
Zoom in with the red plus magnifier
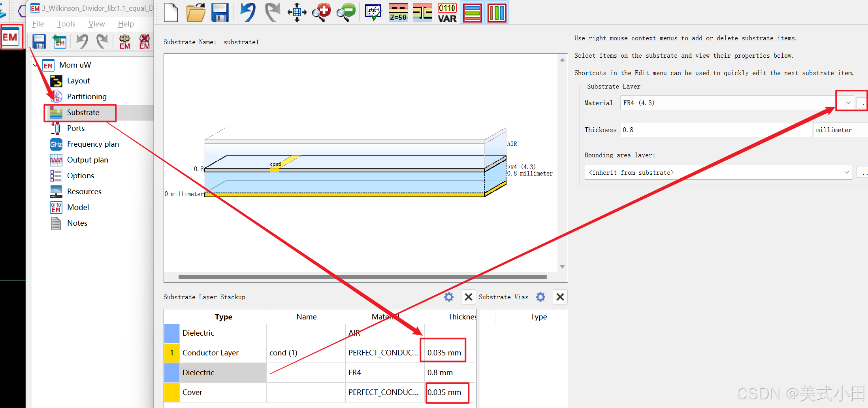321,12
